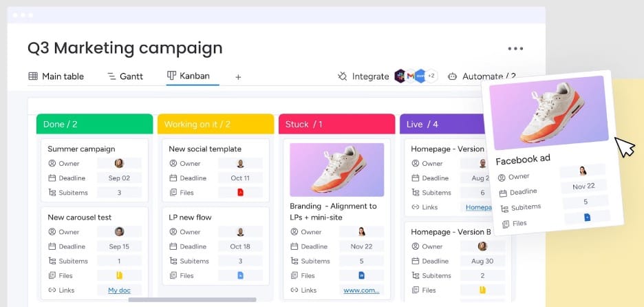Edit the Oct 11 deadline value
The image size is (644, 307).
(x=240, y=178)
